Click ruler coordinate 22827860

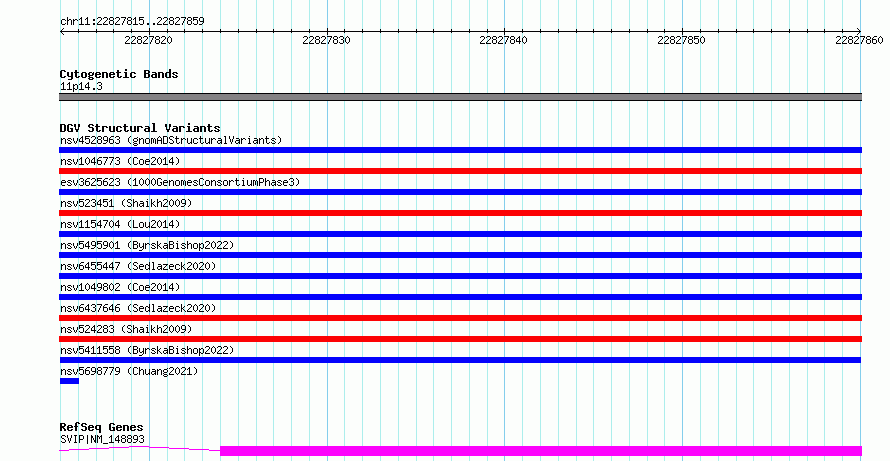click(859, 40)
